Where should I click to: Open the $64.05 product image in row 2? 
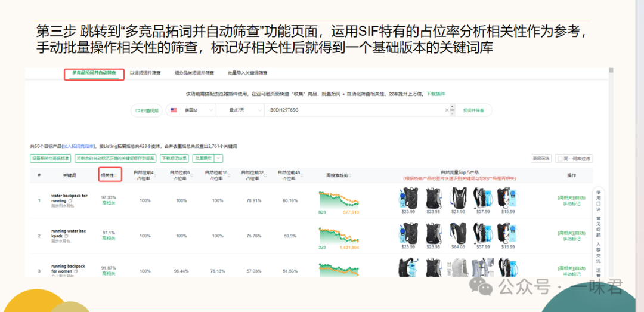pos(458,233)
